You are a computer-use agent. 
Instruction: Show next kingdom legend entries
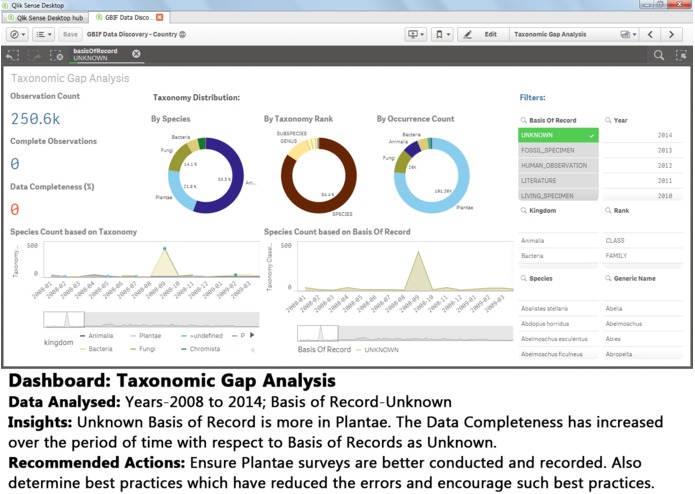click(x=252, y=335)
